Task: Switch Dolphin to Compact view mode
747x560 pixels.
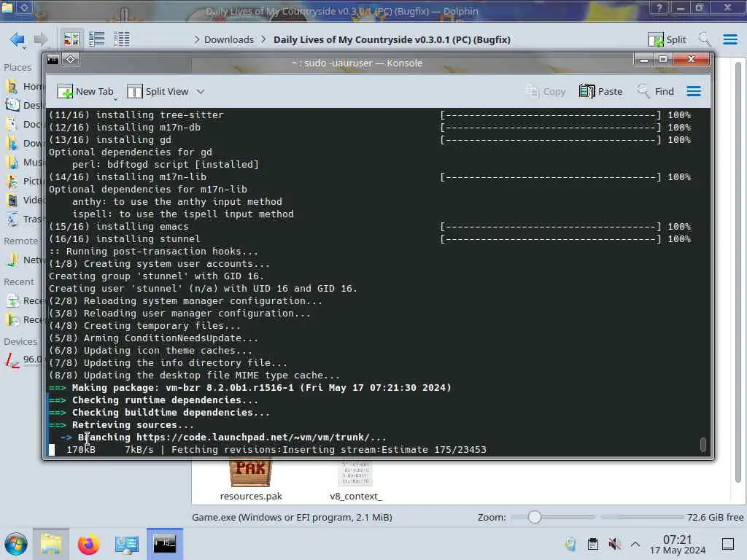Action: 97,39
